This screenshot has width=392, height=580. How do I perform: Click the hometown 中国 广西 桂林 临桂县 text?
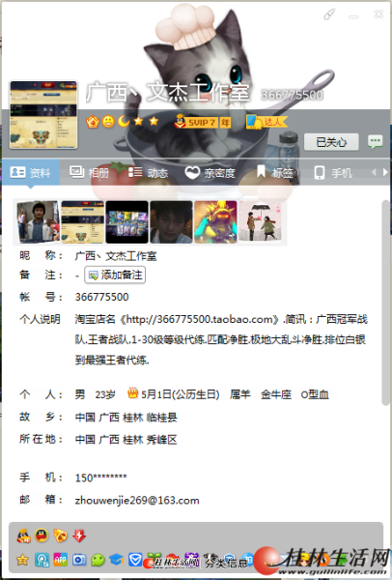pos(126,418)
